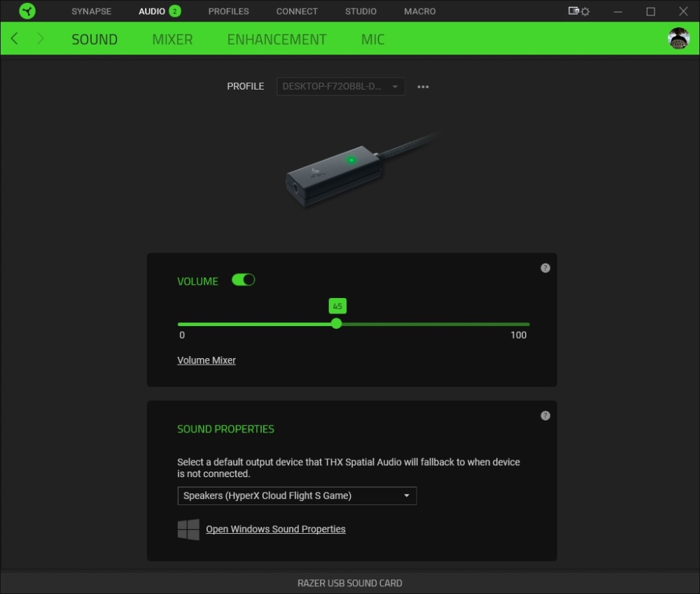Open Windows Sound Properties link
This screenshot has width=700, height=594.
pos(275,529)
